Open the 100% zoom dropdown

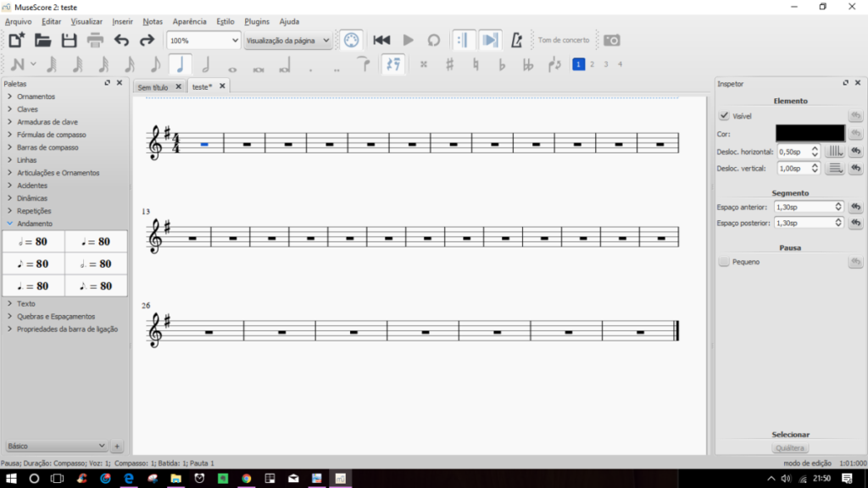click(x=203, y=40)
